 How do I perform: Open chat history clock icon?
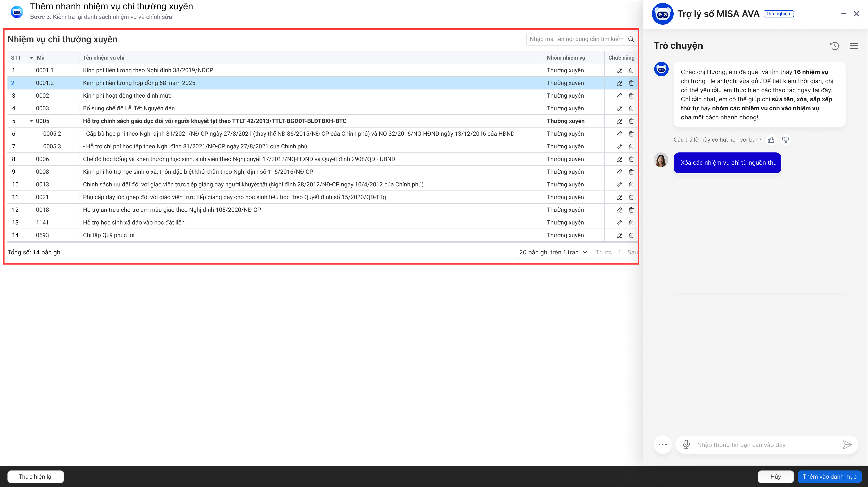(834, 46)
